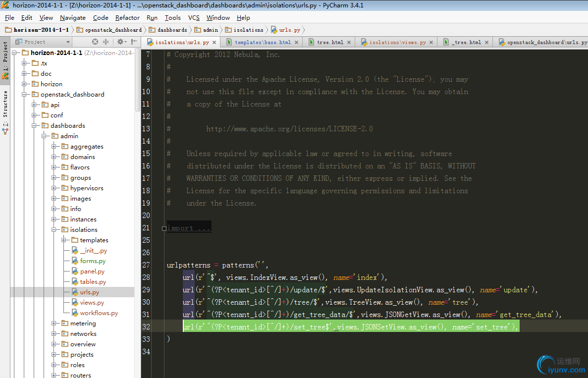
Task: Select __init__.py in the project tree
Action: click(x=93, y=251)
